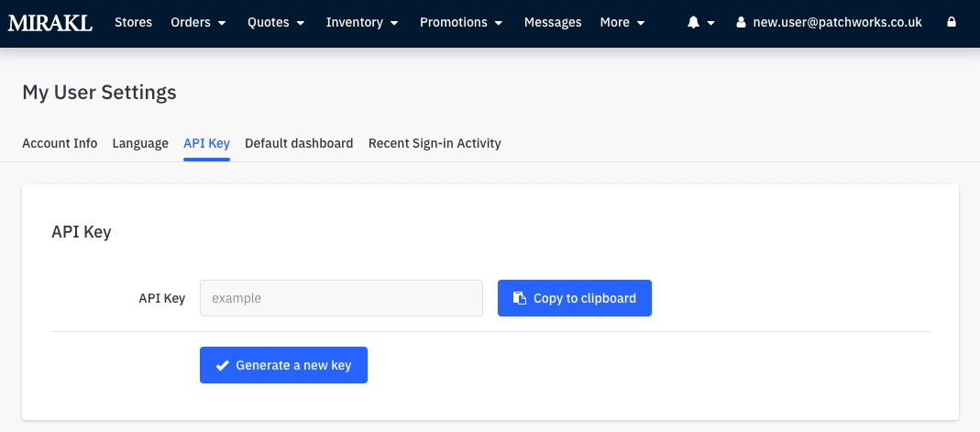Screen dimensions: 980x432
Task: Expand the Promotions dropdown menu
Action: click(461, 22)
